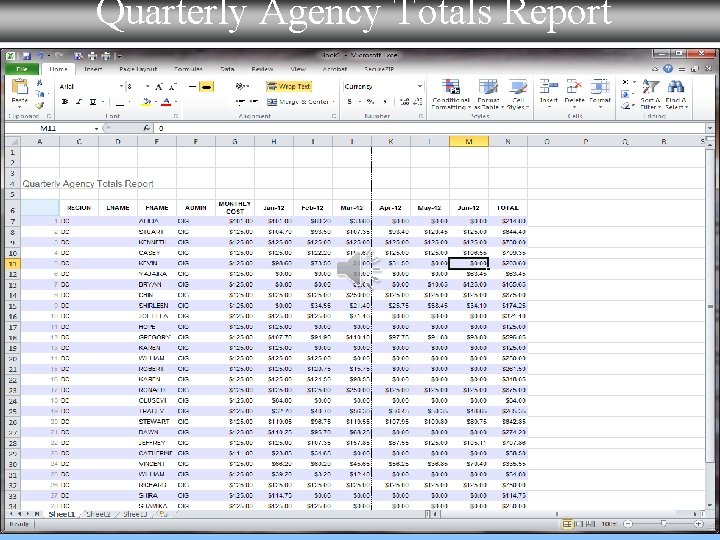Click Increase Decimal icon
The height and width of the screenshot is (540, 720).
pos(405,101)
